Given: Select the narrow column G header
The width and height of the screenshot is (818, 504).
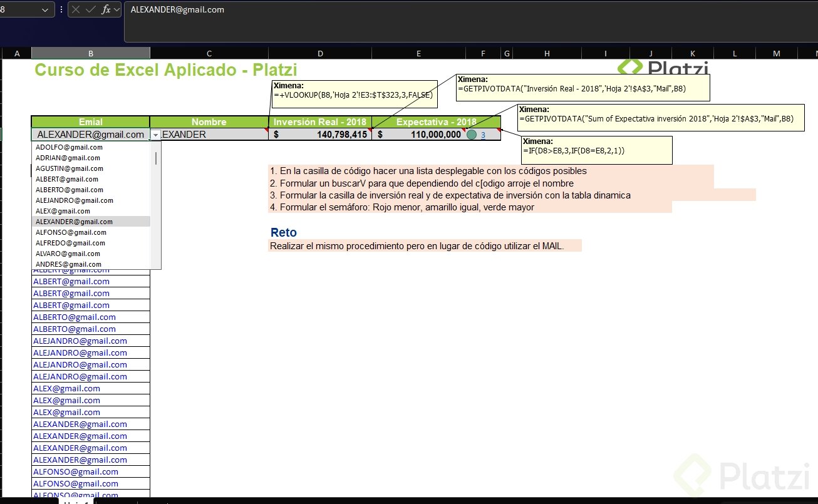Looking at the screenshot, I should pos(506,53).
